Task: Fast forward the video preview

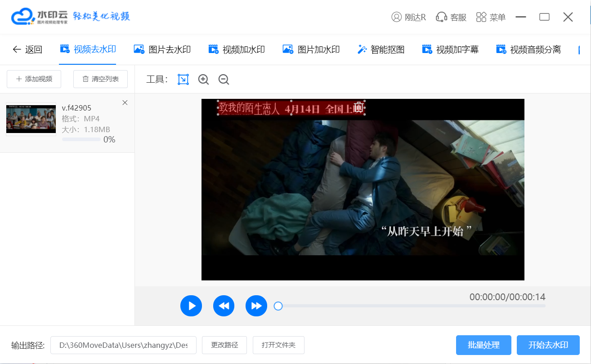Action: (x=256, y=306)
